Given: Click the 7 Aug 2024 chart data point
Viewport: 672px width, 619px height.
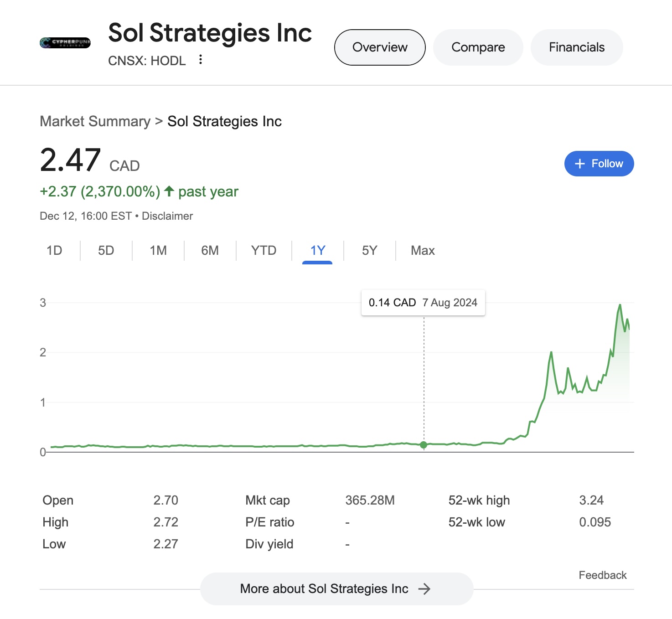Looking at the screenshot, I should [x=424, y=445].
